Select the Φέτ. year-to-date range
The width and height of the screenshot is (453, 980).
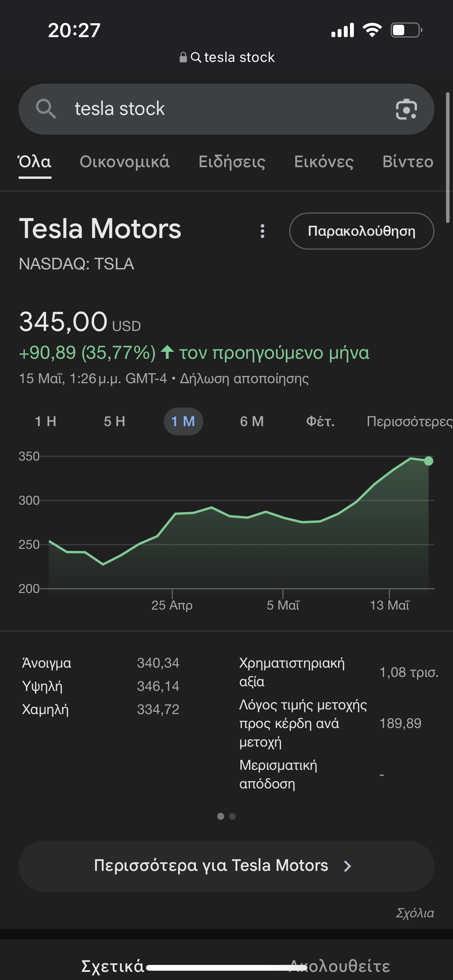[321, 421]
